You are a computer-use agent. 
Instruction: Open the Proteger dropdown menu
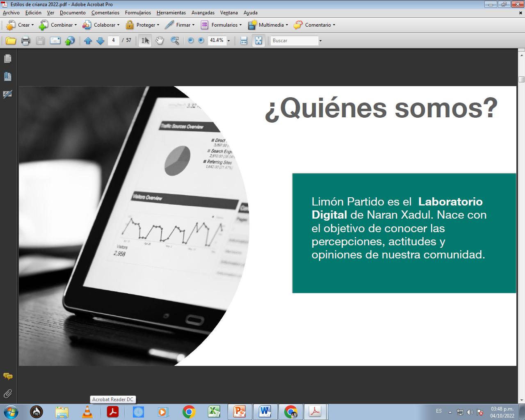coord(142,25)
